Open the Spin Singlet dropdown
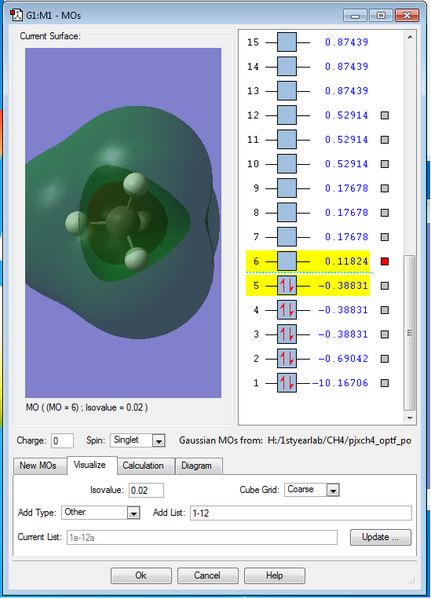This screenshot has width=431, height=599. [x=159, y=440]
